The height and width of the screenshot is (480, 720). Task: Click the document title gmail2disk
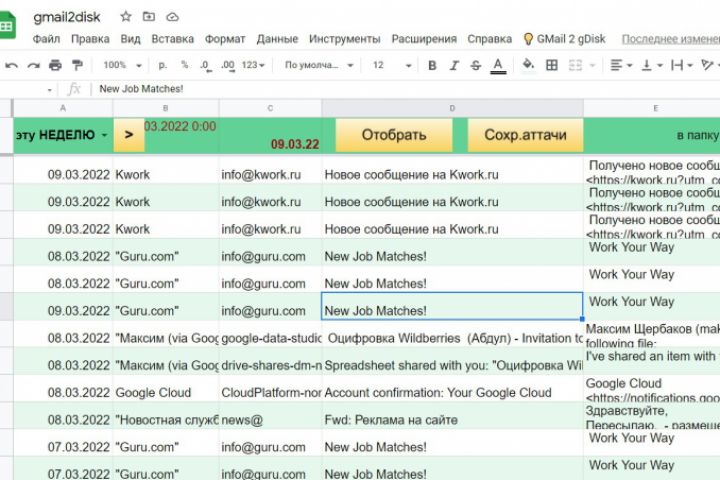[x=67, y=17]
